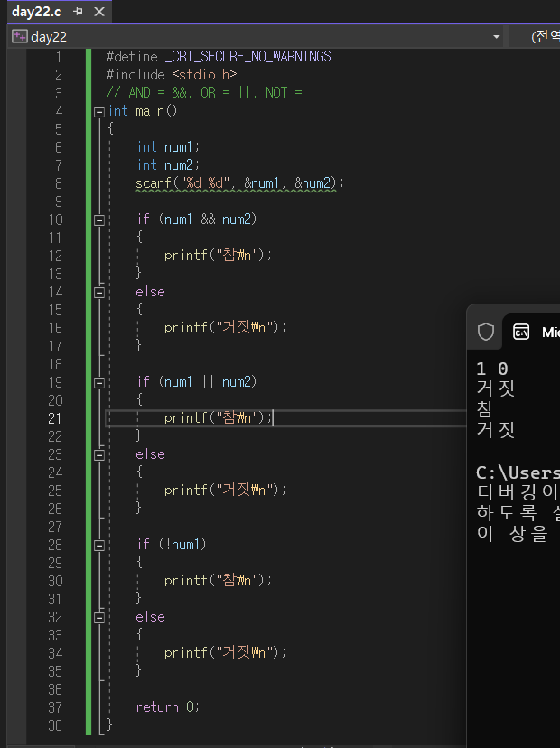Click the AND OR NOT comment line
The image size is (560, 748).
click(x=210, y=92)
